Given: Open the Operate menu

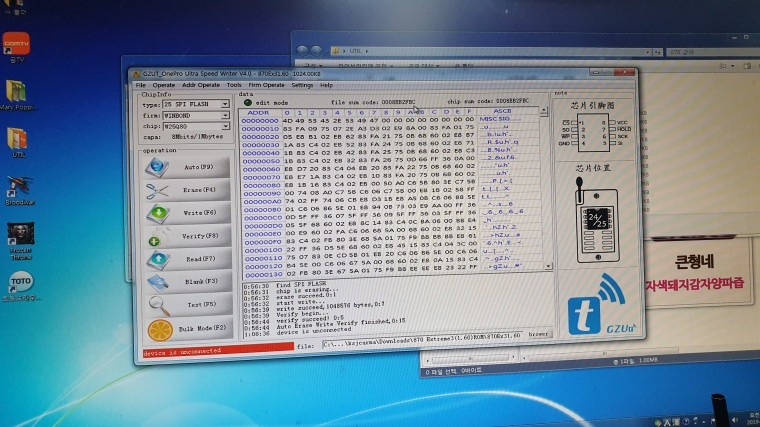Looking at the screenshot, I should pos(164,85).
